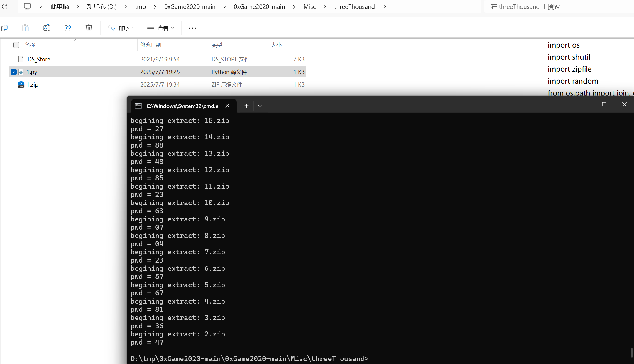Close the cmd.exe terminal tab
Viewport: 634px width, 364px height.
click(227, 106)
